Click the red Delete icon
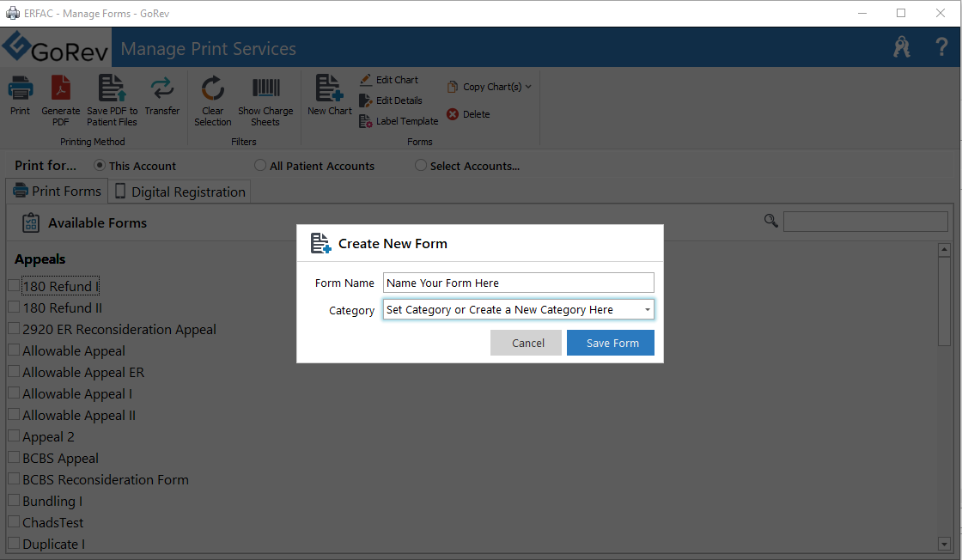The width and height of the screenshot is (962, 560). click(x=453, y=114)
